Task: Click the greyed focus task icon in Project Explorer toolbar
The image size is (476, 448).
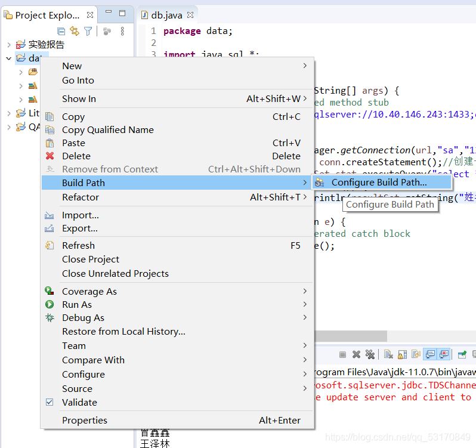Action: coord(107,31)
